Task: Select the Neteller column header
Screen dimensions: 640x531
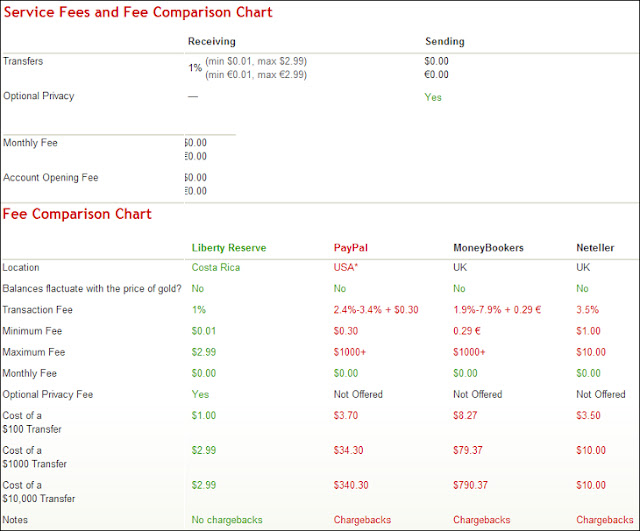Action: click(x=595, y=248)
